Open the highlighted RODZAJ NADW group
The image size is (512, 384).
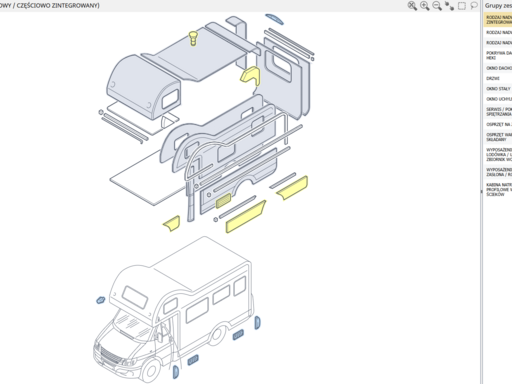coord(497,20)
